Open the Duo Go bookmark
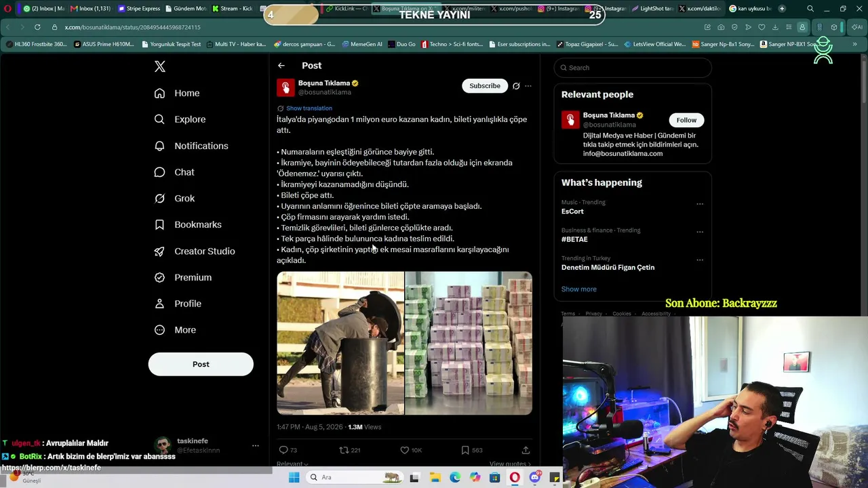 [402, 44]
